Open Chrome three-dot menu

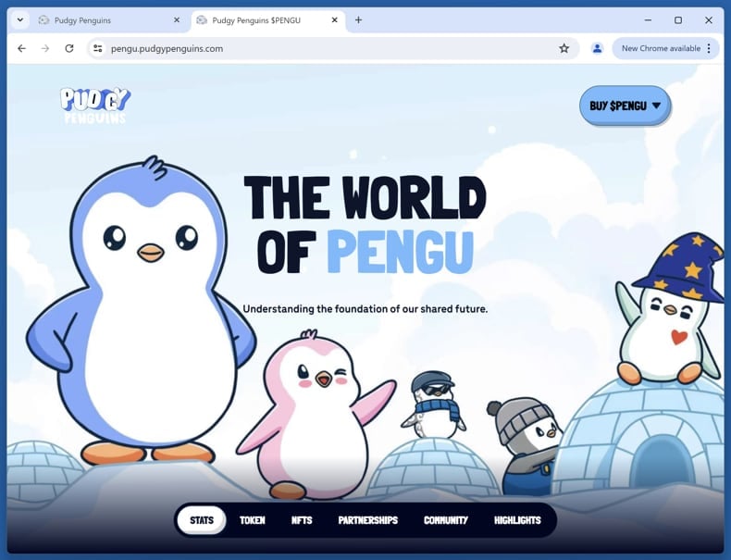[709, 48]
